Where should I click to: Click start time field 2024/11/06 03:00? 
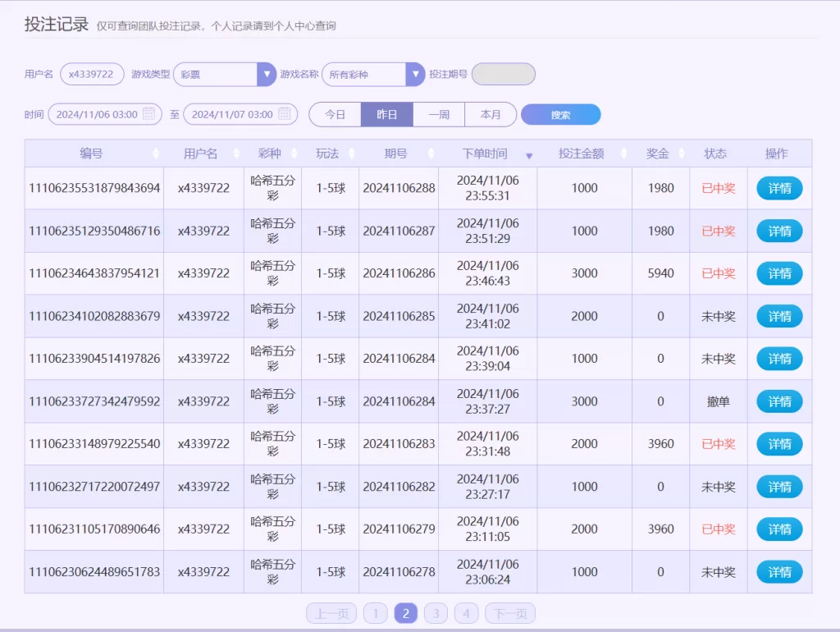click(x=105, y=114)
